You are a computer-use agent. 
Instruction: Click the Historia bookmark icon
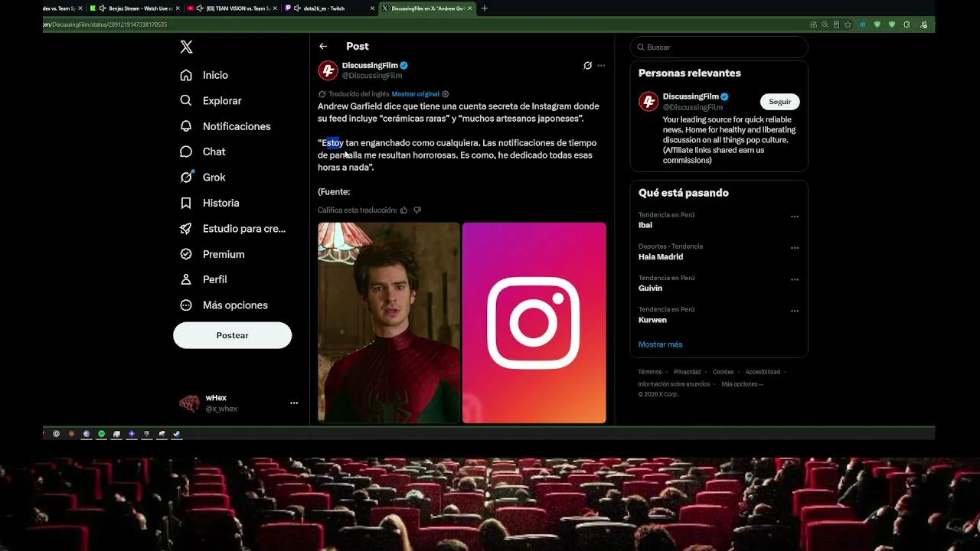coord(186,203)
